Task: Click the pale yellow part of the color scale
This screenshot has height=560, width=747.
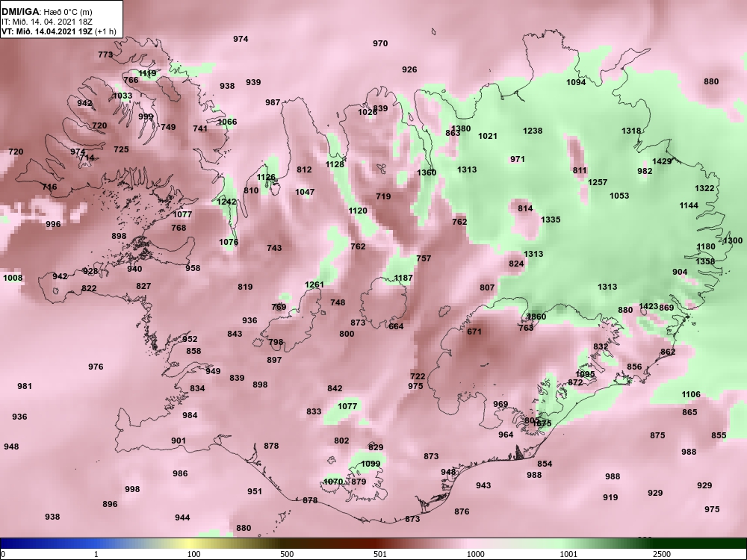Action: (188, 544)
